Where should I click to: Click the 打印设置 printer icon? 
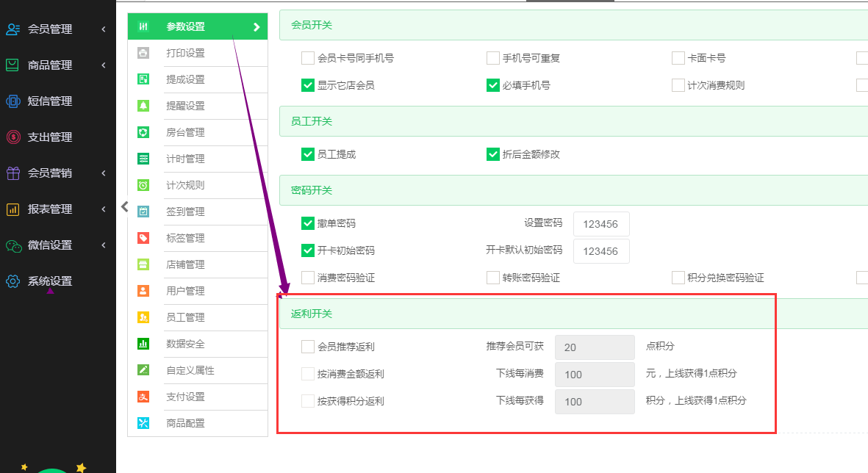[x=143, y=53]
